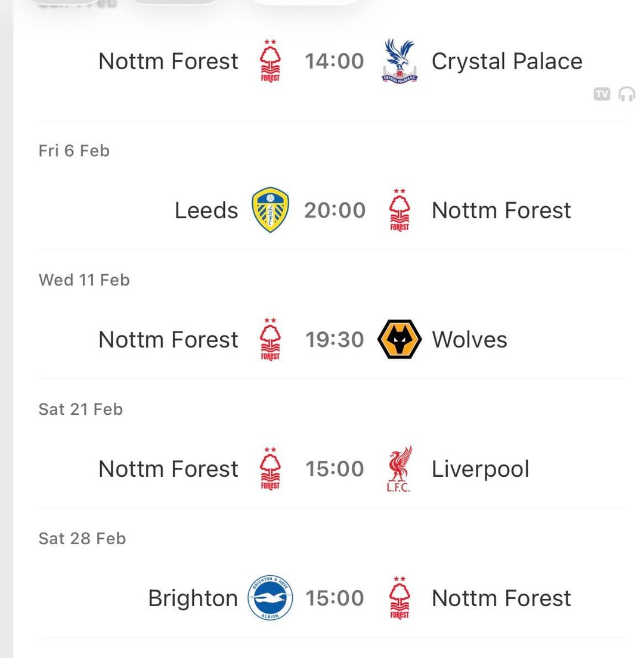Open the 19:30 Wolves match
Image resolution: width=644 pixels, height=658 pixels.
point(335,339)
